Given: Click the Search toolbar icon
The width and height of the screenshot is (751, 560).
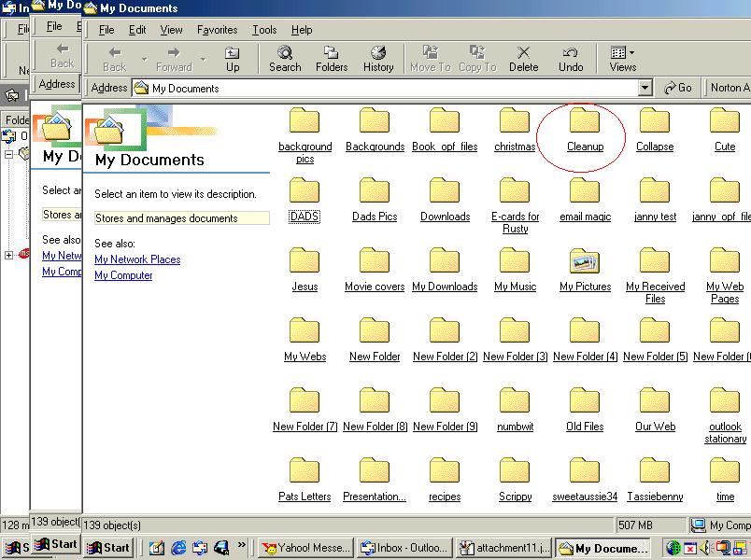Looking at the screenshot, I should click(x=285, y=58).
